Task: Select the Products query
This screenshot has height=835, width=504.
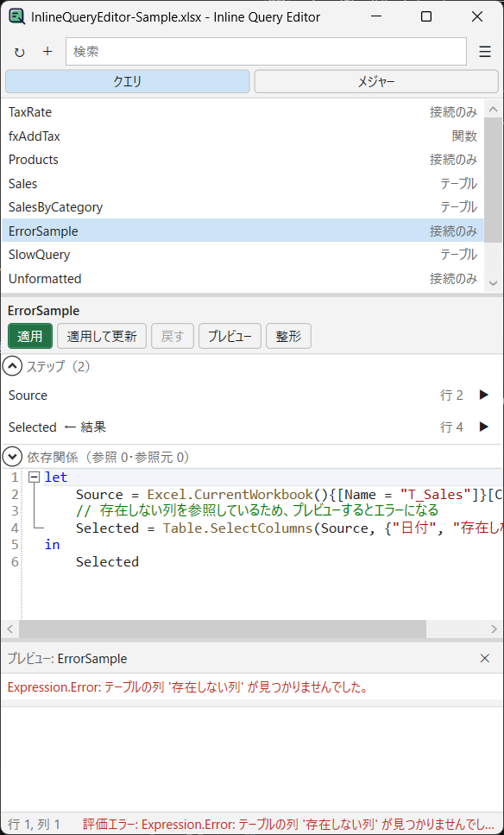Action: coord(243,160)
